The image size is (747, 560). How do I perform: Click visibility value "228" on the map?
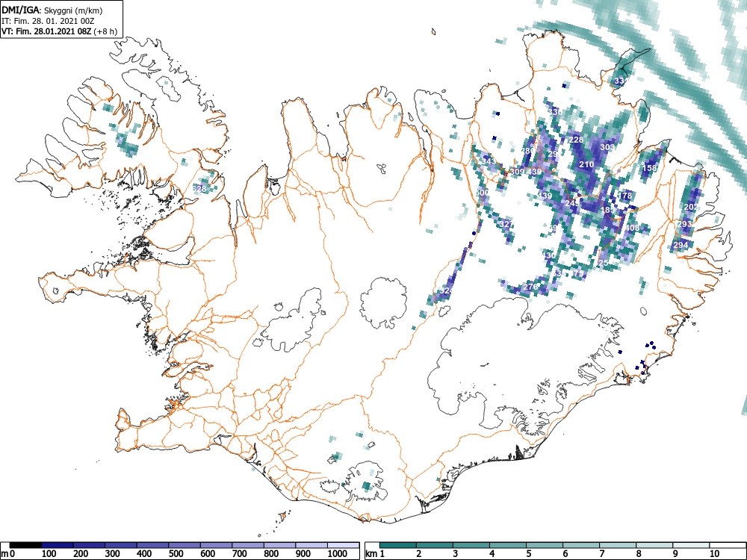577,140
